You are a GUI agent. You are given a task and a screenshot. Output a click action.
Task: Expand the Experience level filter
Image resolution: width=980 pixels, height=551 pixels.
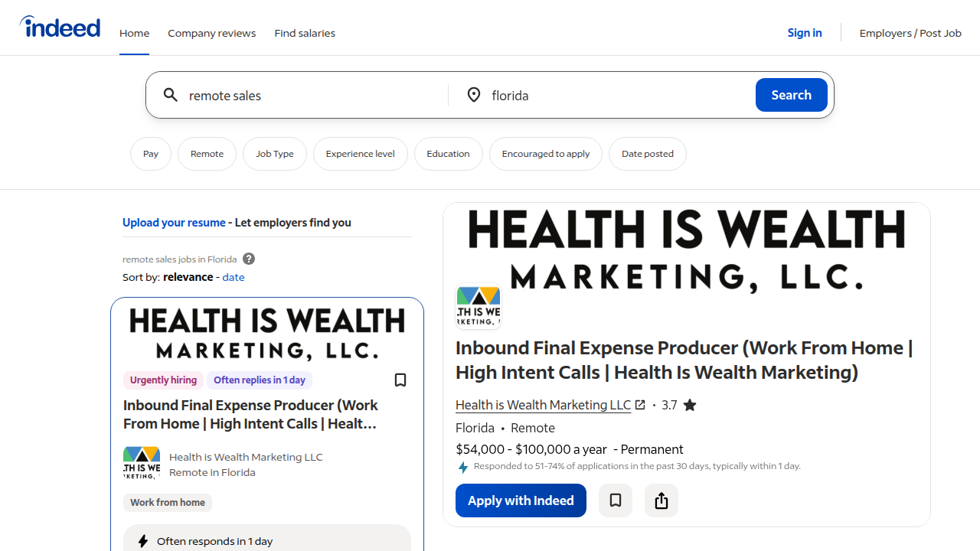coord(361,154)
